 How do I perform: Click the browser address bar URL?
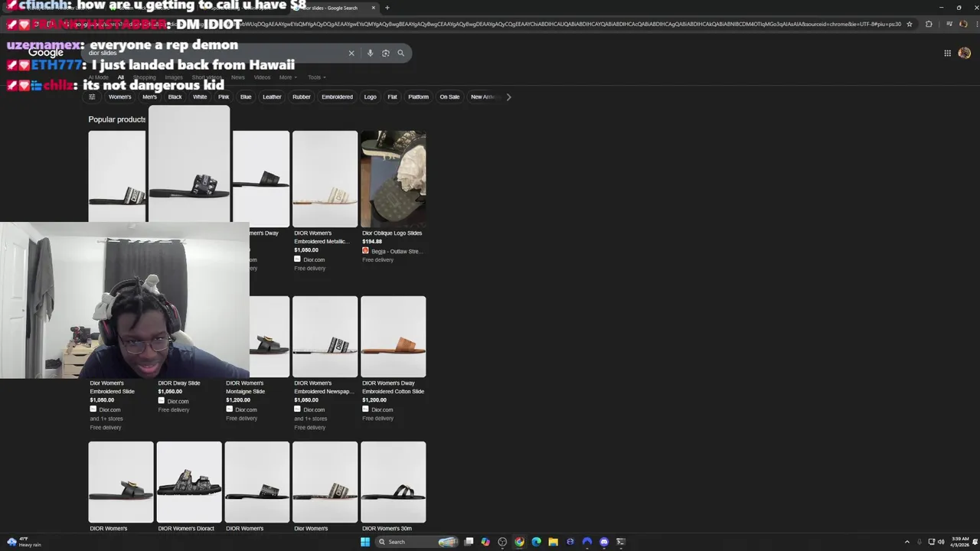coord(567,24)
